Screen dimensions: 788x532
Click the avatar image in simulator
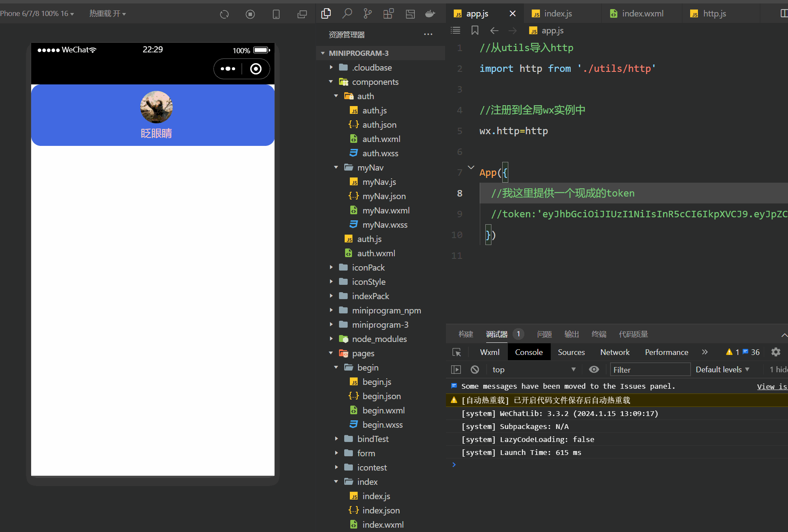pyautogui.click(x=157, y=107)
